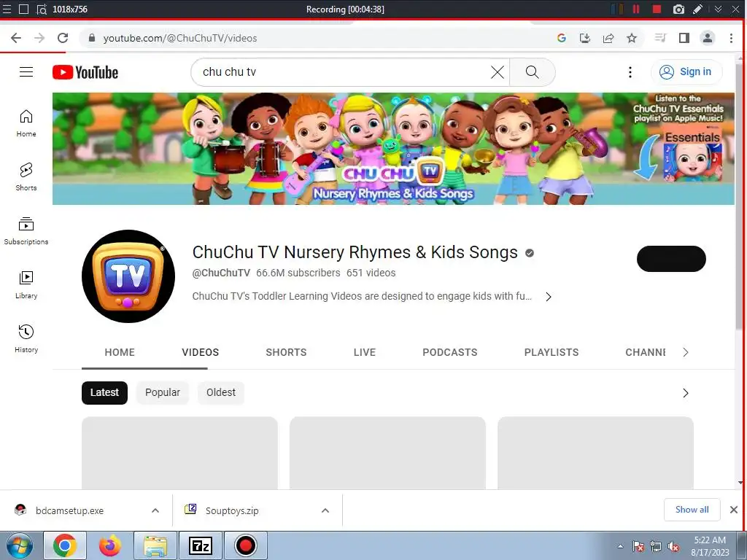Click the ChuChu TV channel avatar
Viewport: 747px width, 560px height.
coord(128,276)
